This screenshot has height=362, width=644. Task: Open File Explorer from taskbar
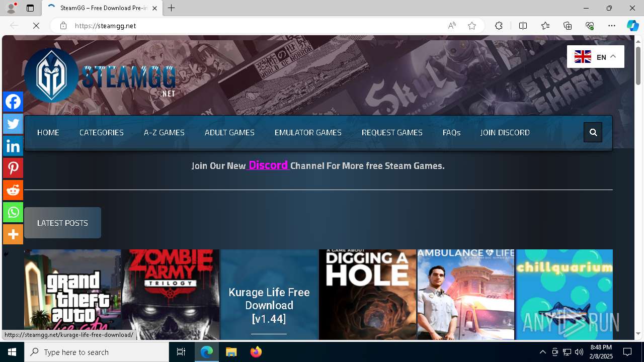pyautogui.click(x=231, y=352)
